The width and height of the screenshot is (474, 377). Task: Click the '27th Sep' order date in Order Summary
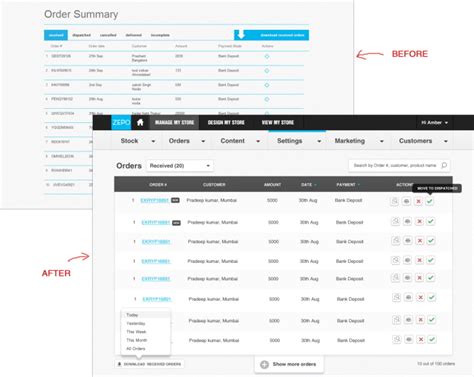(96, 56)
